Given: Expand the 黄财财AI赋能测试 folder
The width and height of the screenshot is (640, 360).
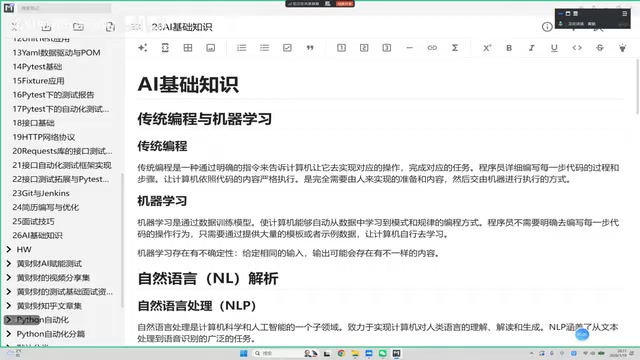Looking at the screenshot, I should [x=9, y=263].
